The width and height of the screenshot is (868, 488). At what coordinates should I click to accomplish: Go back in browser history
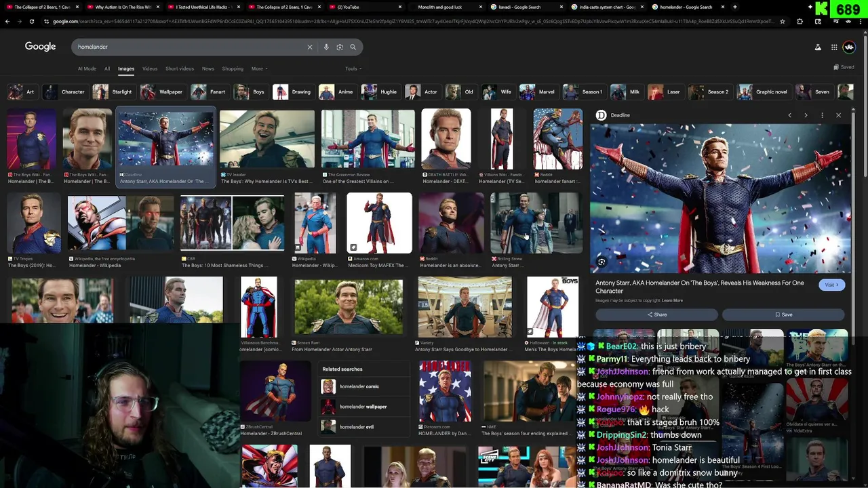7,21
